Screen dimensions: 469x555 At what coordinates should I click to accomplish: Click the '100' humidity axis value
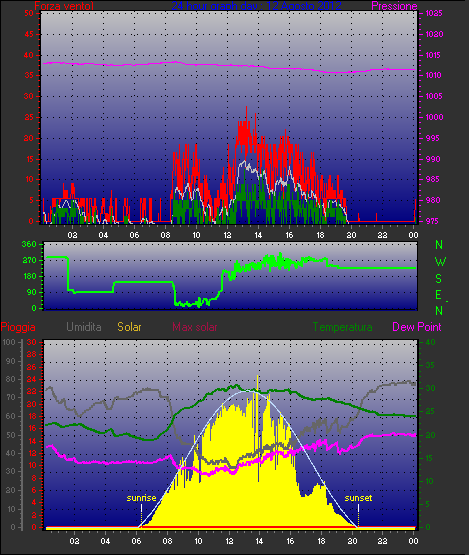[8, 342]
